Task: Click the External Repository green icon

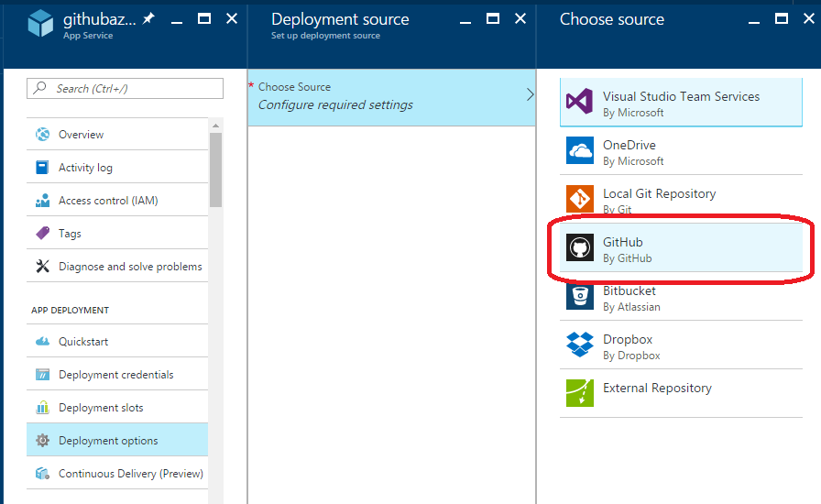Action: coord(580,393)
